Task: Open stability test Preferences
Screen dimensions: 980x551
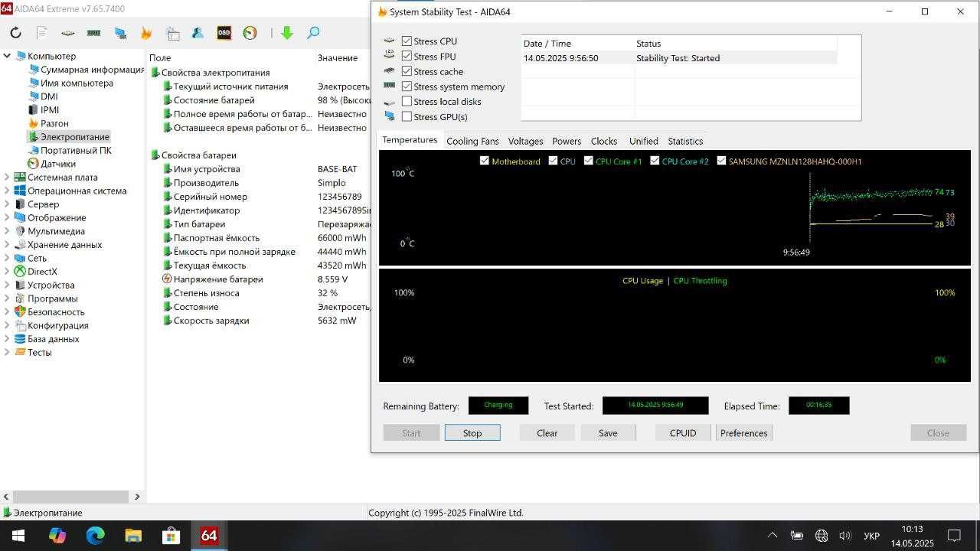Action: click(743, 432)
